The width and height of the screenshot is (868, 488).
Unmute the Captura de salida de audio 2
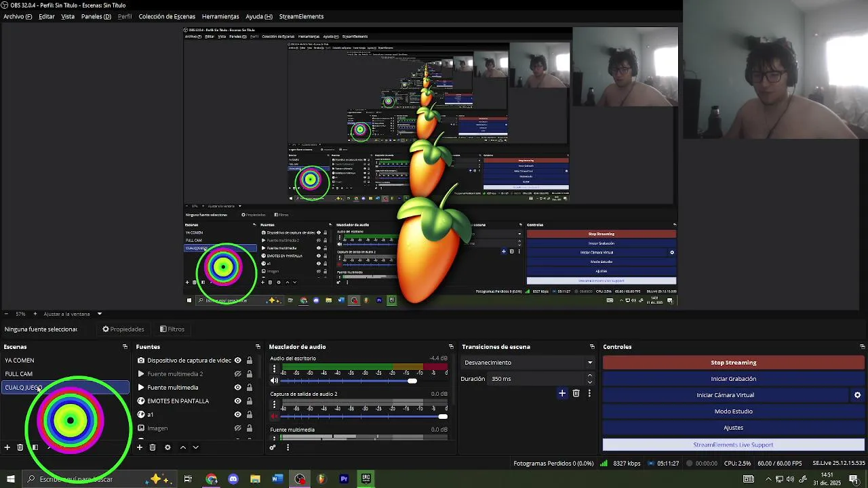(x=275, y=416)
